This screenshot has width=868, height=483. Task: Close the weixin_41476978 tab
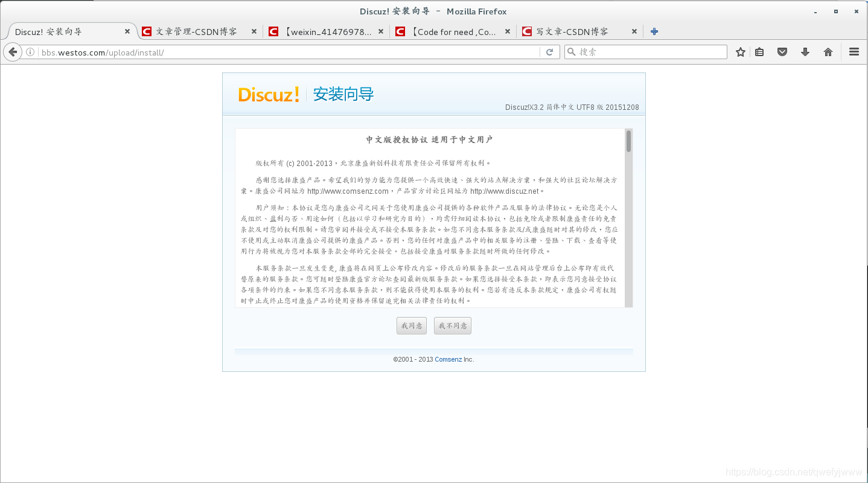pos(381,31)
